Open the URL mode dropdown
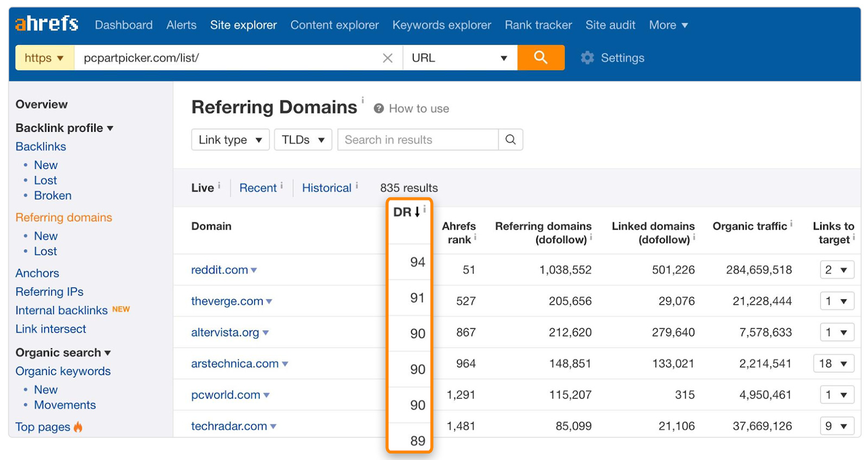Screen dimensions: 868x460 (x=460, y=58)
